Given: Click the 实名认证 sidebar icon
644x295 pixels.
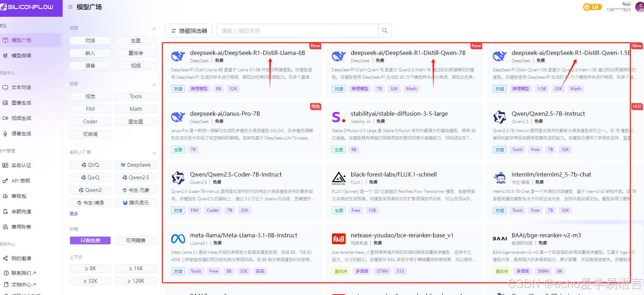Looking at the screenshot, I should point(5,165).
